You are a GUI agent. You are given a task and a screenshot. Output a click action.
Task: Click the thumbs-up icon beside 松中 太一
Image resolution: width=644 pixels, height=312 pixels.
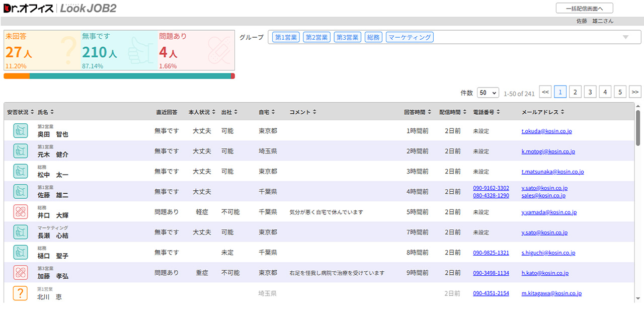tap(21, 172)
